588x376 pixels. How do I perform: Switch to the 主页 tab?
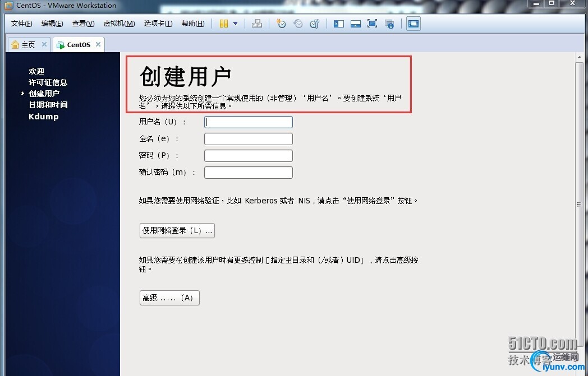[29, 45]
